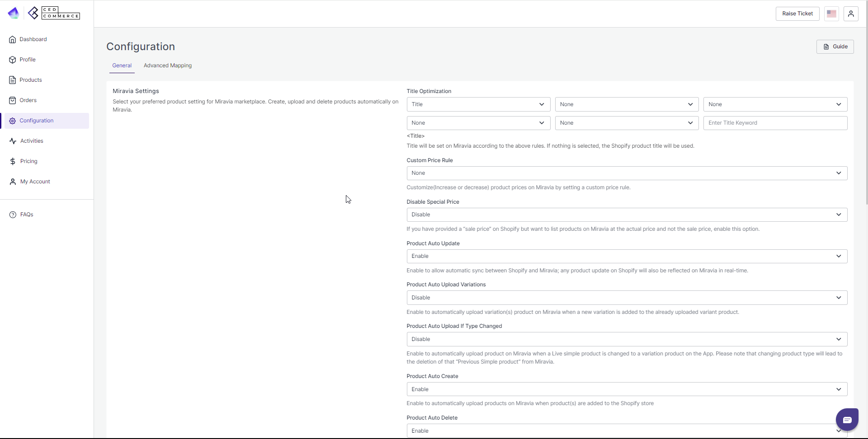Click the Configuration gear icon

[13, 121]
